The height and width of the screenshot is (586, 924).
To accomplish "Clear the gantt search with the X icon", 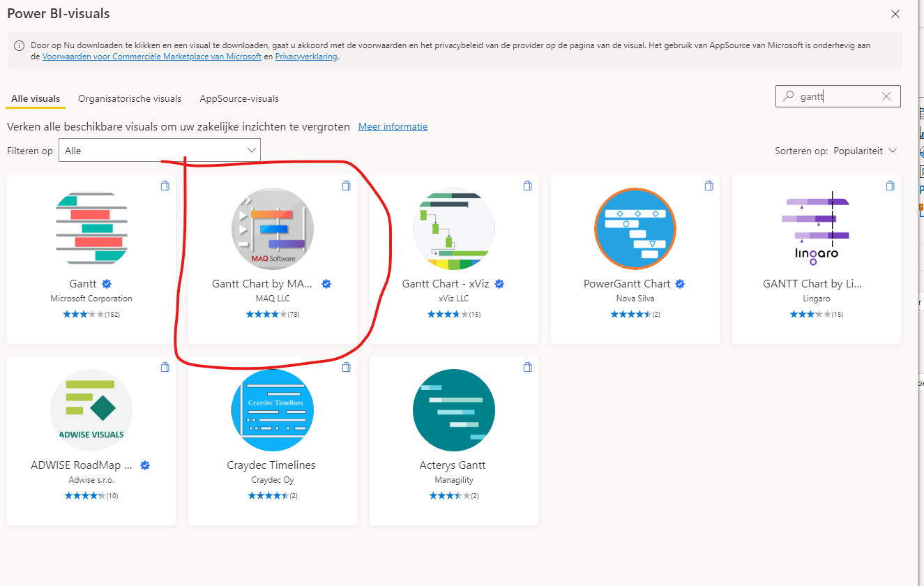I will 886,96.
